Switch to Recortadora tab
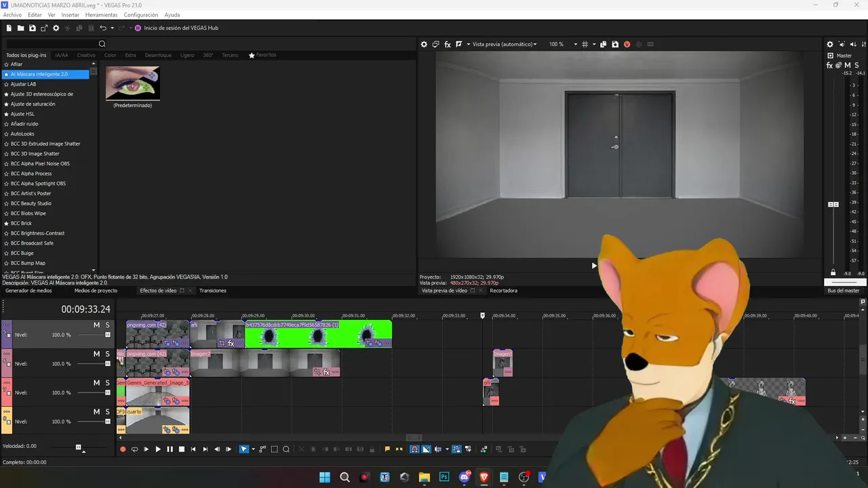Viewport: 868px width, 488px height. (x=503, y=290)
